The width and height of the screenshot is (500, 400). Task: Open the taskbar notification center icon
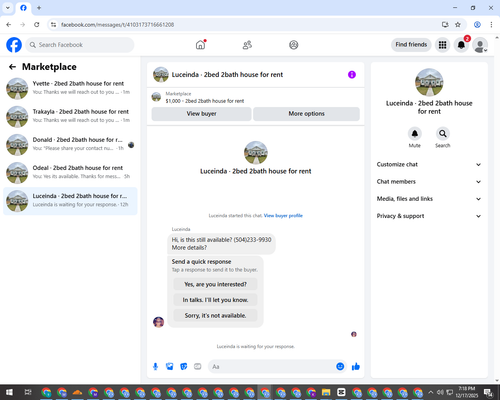[488, 392]
